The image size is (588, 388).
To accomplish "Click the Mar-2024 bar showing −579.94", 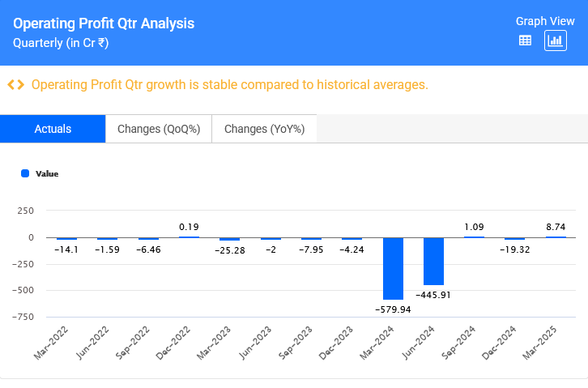I will (393, 268).
